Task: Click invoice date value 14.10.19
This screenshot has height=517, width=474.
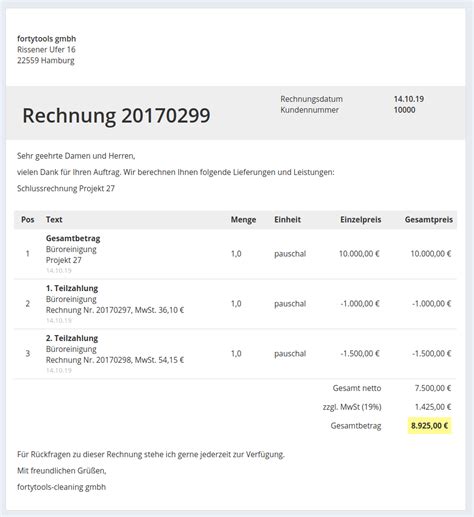Action: tap(409, 99)
